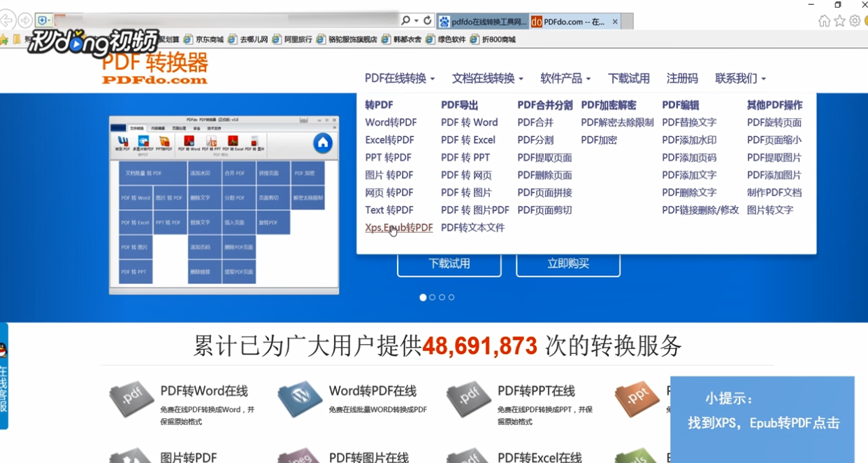
Task: Click the 下载试用 button
Action: (x=449, y=264)
